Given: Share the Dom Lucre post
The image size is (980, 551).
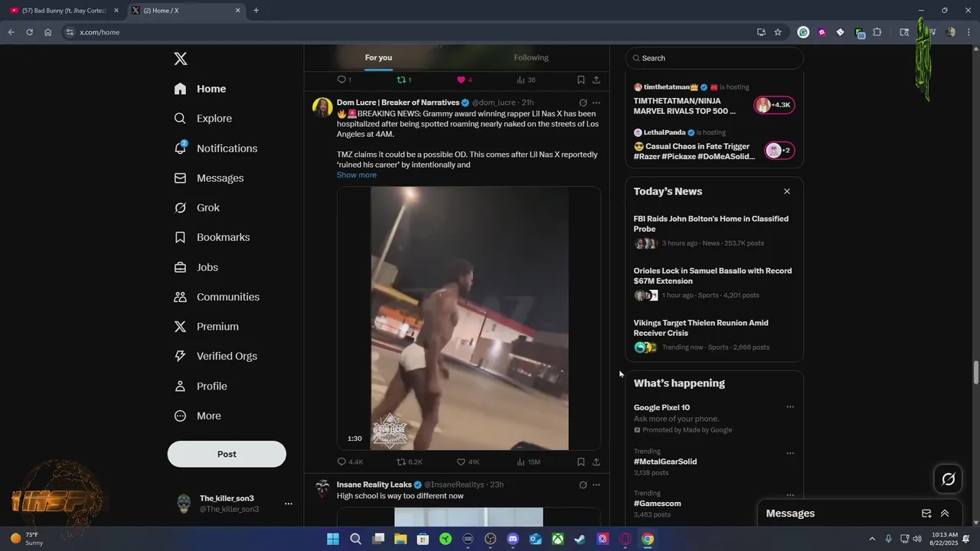Looking at the screenshot, I should [596, 462].
